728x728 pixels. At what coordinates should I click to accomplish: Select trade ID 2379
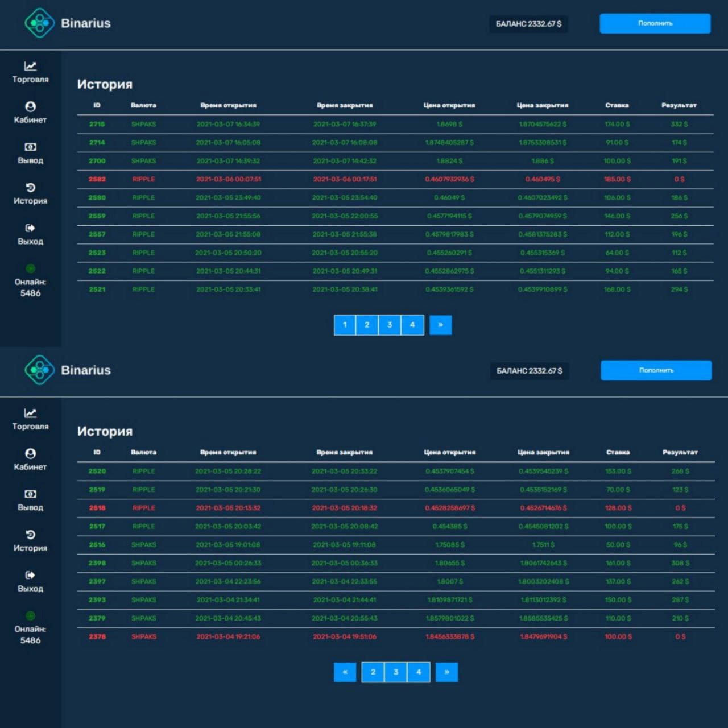[97, 618]
